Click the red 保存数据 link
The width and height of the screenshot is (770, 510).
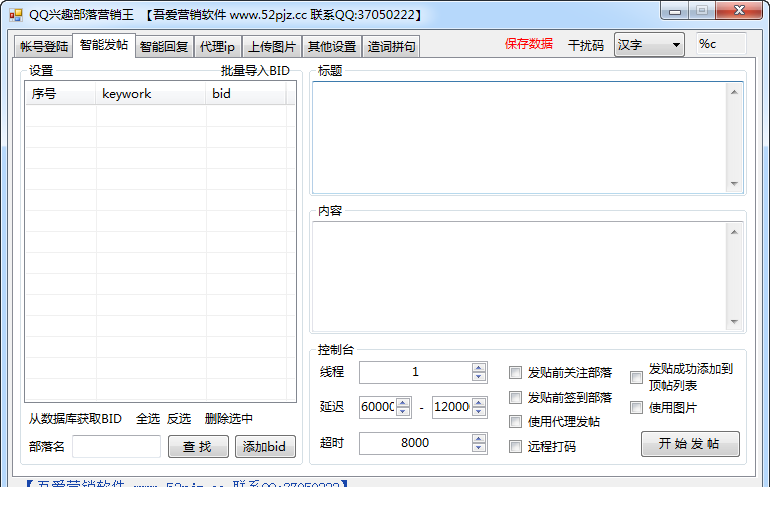pyautogui.click(x=529, y=44)
